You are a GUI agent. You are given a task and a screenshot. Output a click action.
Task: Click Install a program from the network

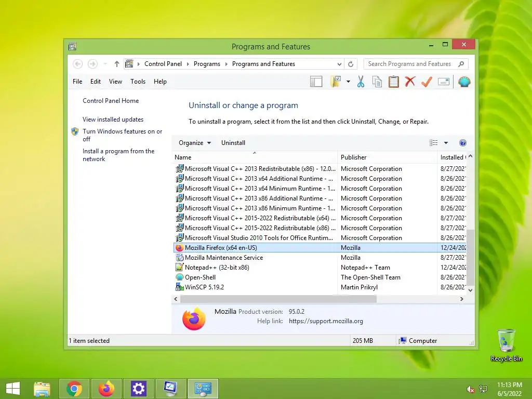point(118,155)
